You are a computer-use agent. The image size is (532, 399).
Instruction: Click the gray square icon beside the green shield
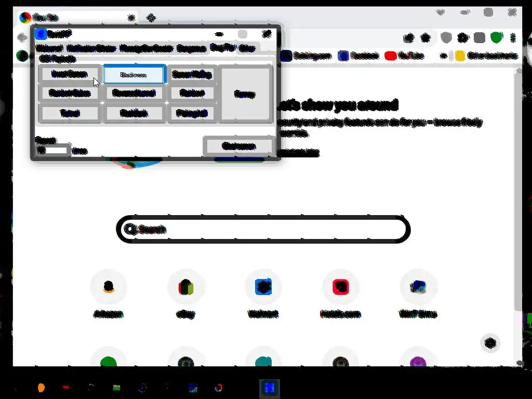480,37
